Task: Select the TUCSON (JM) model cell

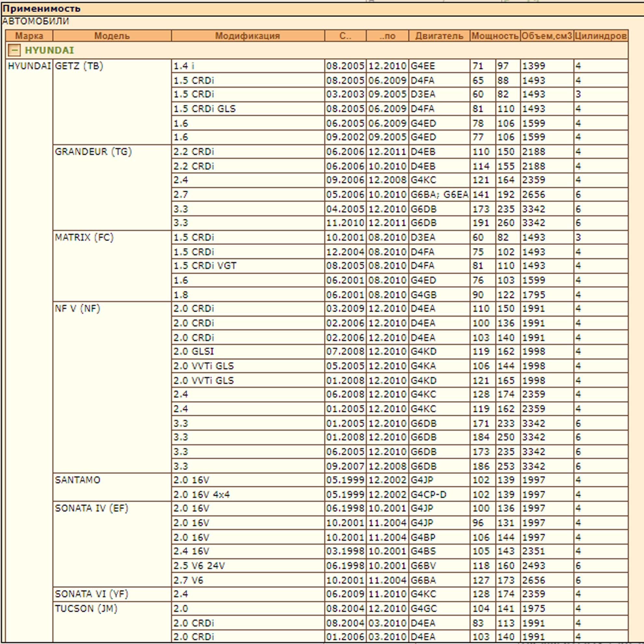Action: tap(112, 622)
